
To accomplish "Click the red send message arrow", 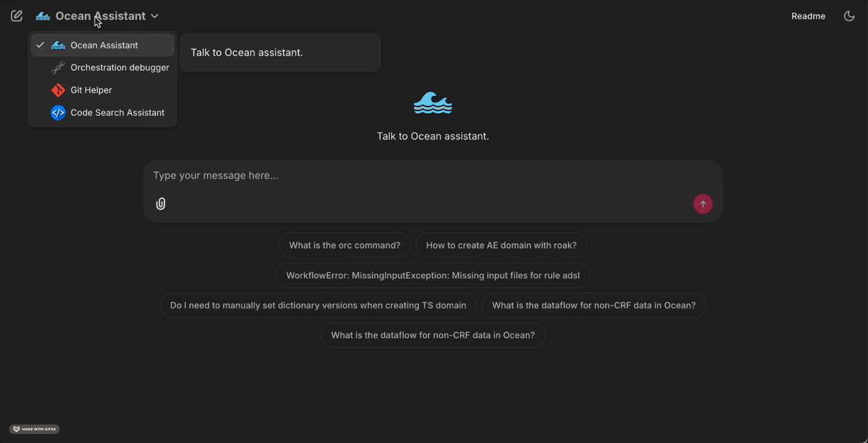I will (x=703, y=204).
